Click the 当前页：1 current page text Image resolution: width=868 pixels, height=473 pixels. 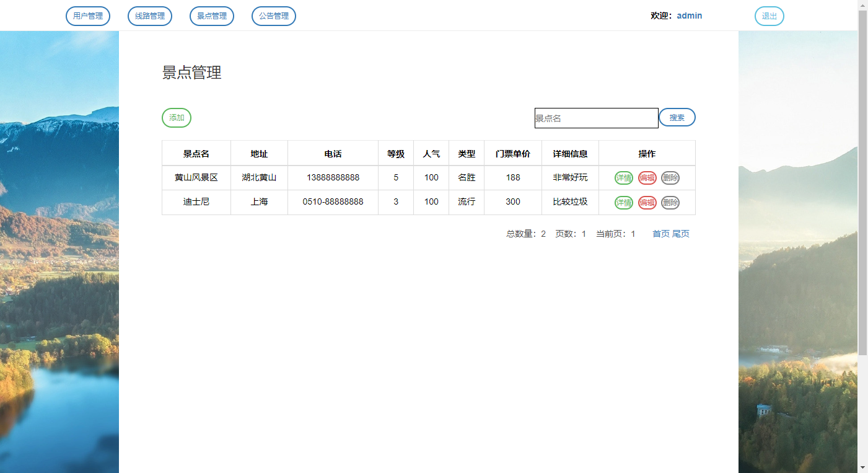pyautogui.click(x=616, y=234)
